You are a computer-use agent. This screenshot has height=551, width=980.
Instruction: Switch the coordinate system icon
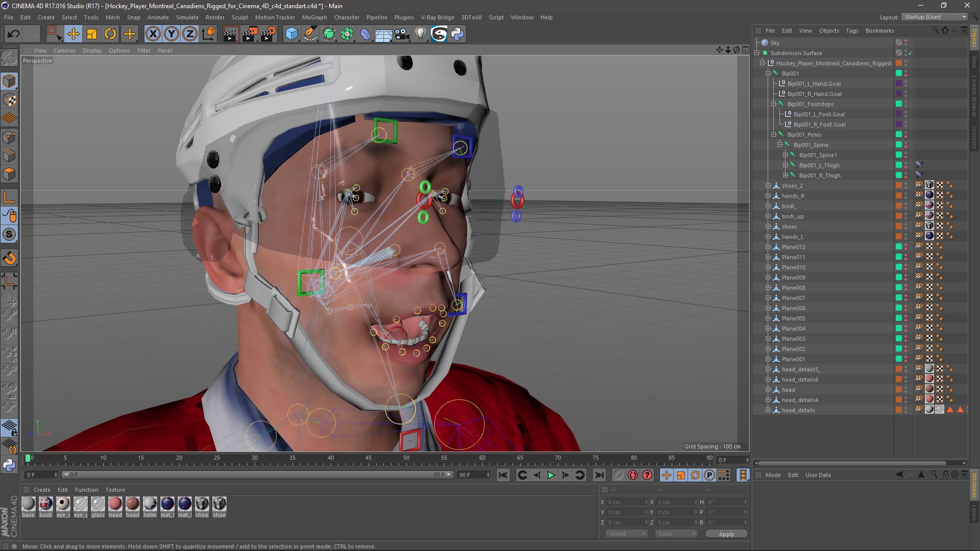point(208,34)
